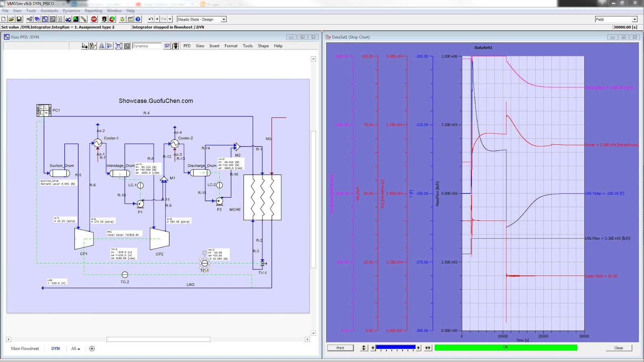Click the flip shape horizontally PFD icon
Viewport: 644px width, 362px height.
pos(102,45)
